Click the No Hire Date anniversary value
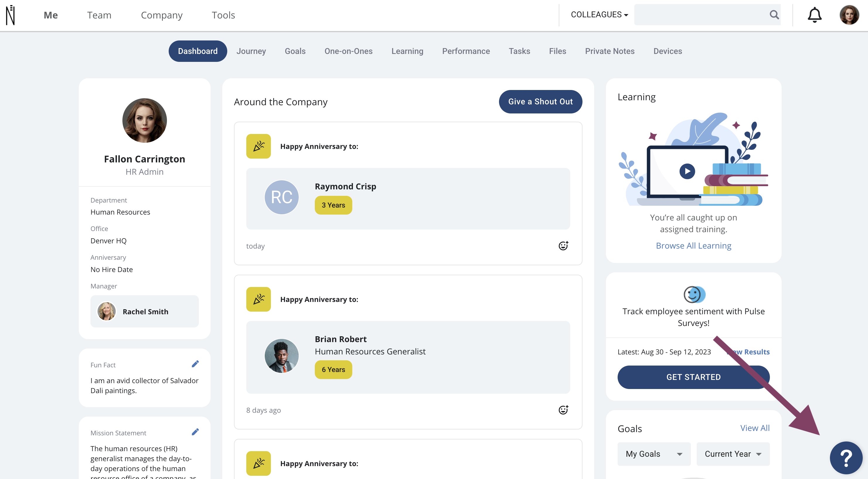This screenshot has width=868, height=479. tap(112, 269)
